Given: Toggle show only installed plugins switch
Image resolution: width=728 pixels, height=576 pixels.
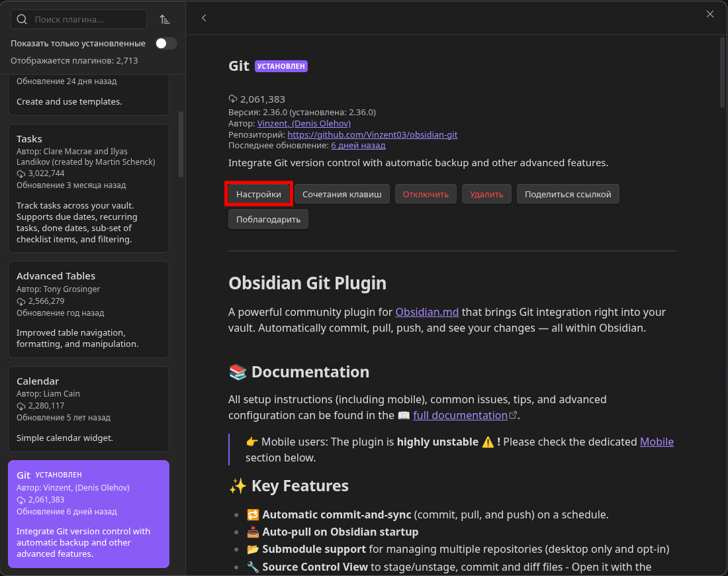Looking at the screenshot, I should click(x=166, y=44).
